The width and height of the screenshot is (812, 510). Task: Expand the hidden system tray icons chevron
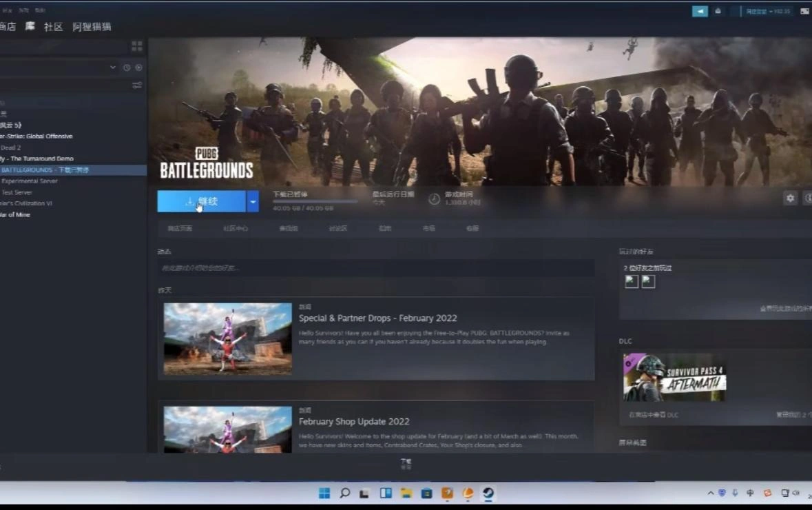tap(711, 493)
